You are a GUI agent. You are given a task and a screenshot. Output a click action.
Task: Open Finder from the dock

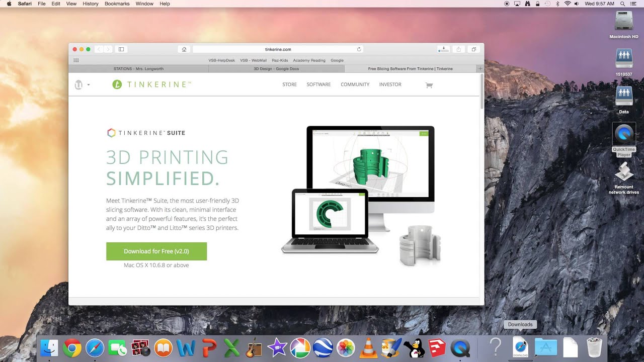click(49, 348)
